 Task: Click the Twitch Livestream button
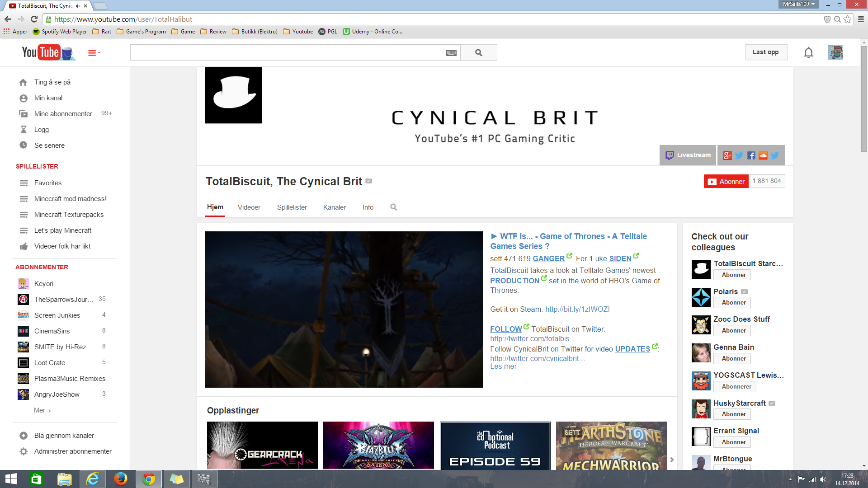pyautogui.click(x=688, y=155)
